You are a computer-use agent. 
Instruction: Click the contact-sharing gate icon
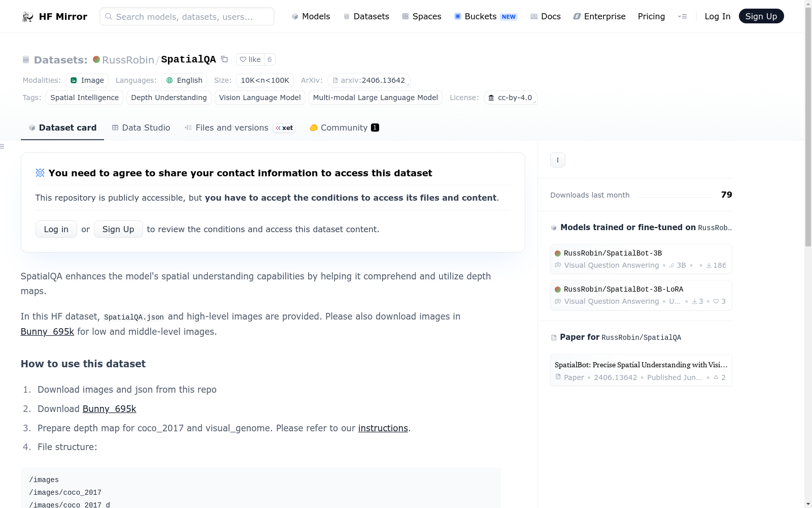pos(40,173)
